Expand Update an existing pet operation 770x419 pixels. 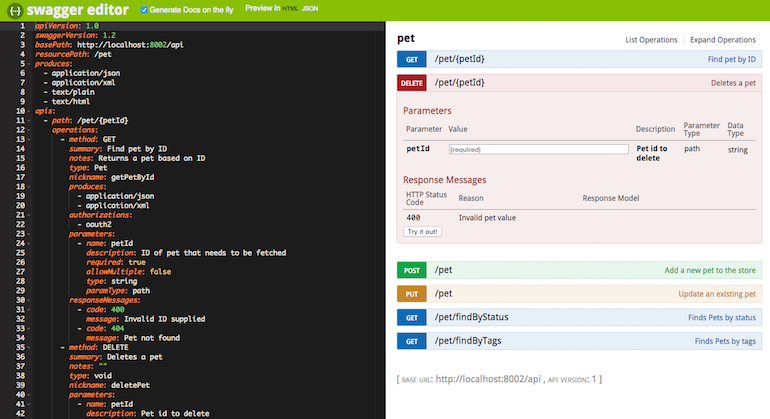(717, 294)
